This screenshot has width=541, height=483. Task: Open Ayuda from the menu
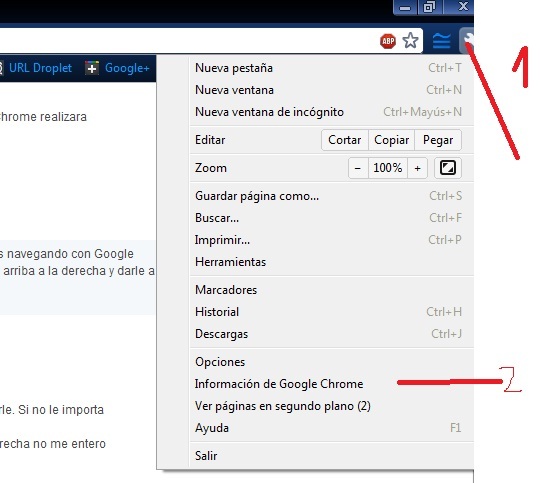pos(332,428)
